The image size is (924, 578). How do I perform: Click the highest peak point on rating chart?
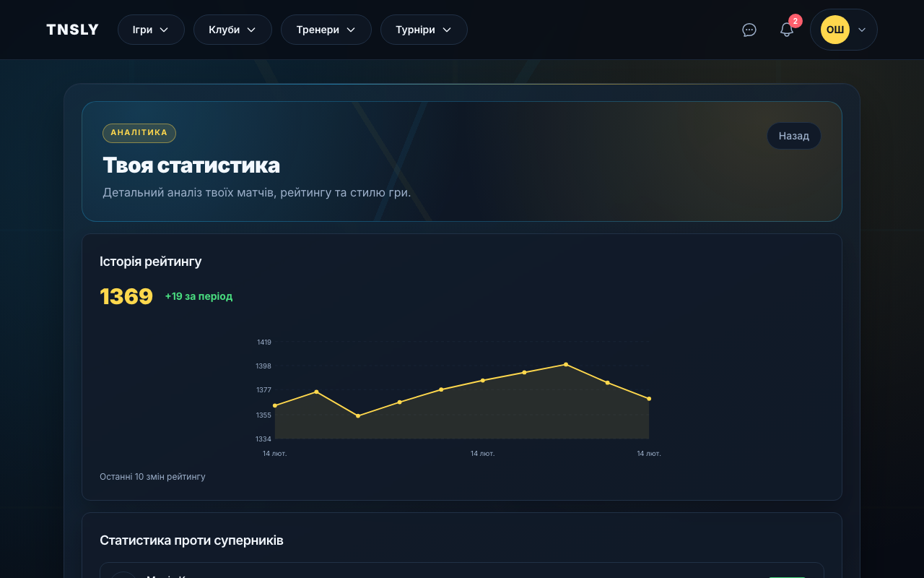click(566, 364)
